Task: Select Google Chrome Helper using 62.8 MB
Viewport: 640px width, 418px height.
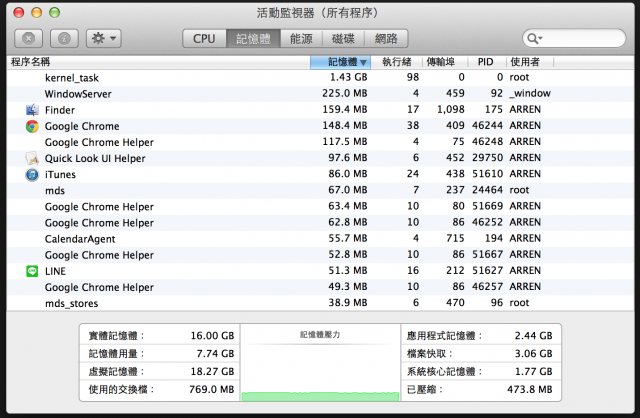Action: [320, 223]
